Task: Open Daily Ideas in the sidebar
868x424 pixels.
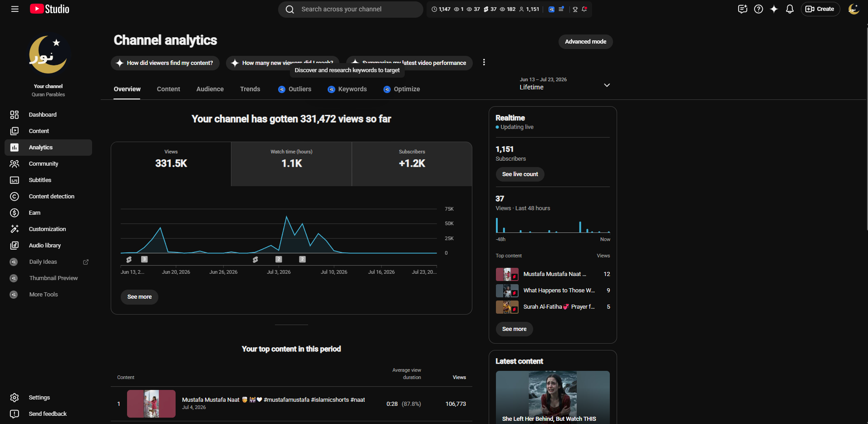Action: coord(48,261)
